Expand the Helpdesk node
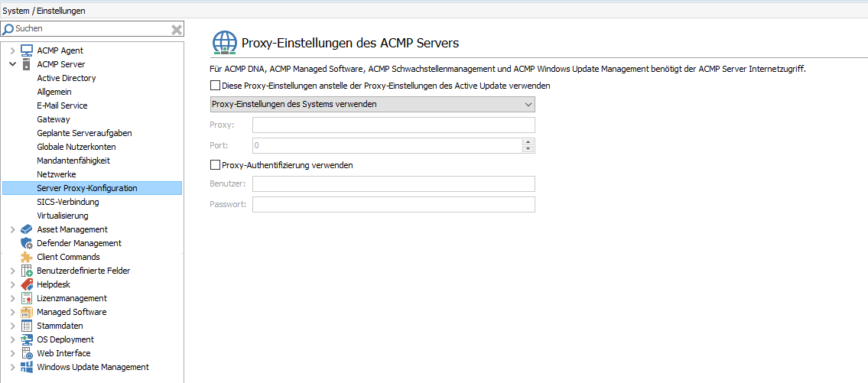Image resolution: width=868 pixels, height=383 pixels. (x=13, y=284)
